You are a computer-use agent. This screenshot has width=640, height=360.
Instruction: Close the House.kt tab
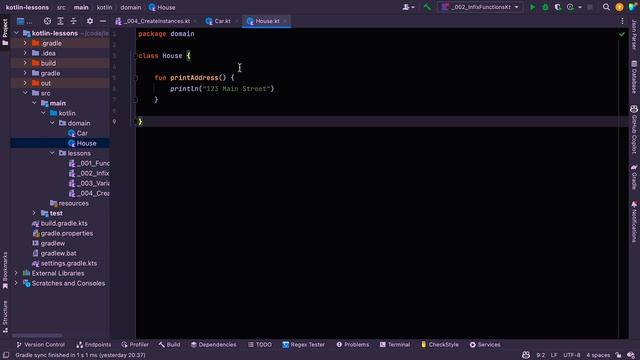coord(285,21)
